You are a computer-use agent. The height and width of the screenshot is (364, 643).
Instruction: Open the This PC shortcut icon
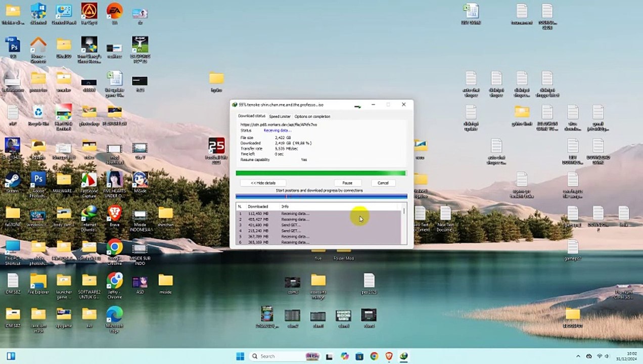click(13, 252)
